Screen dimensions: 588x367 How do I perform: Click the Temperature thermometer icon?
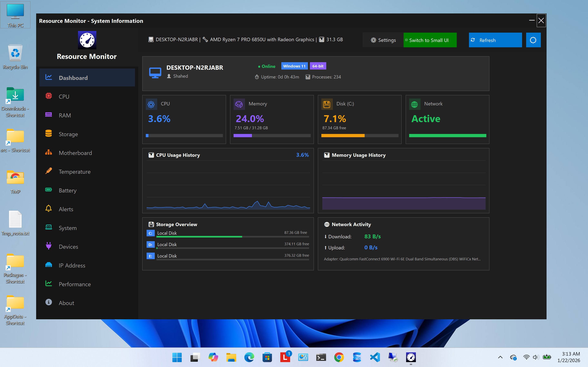(49, 171)
